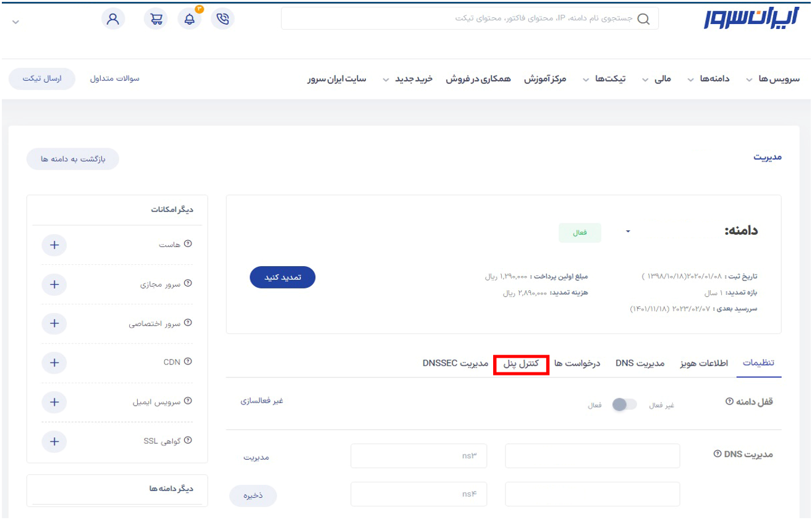812x520 pixels.
Task: Click the بازگشت به دامنه ها button
Action: tap(73, 159)
